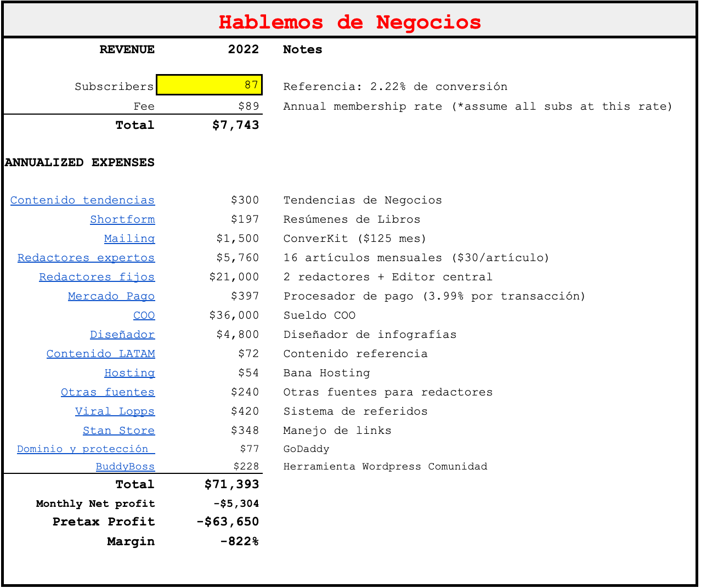
Task: Select the Manejo de links note
Action: 337,431
